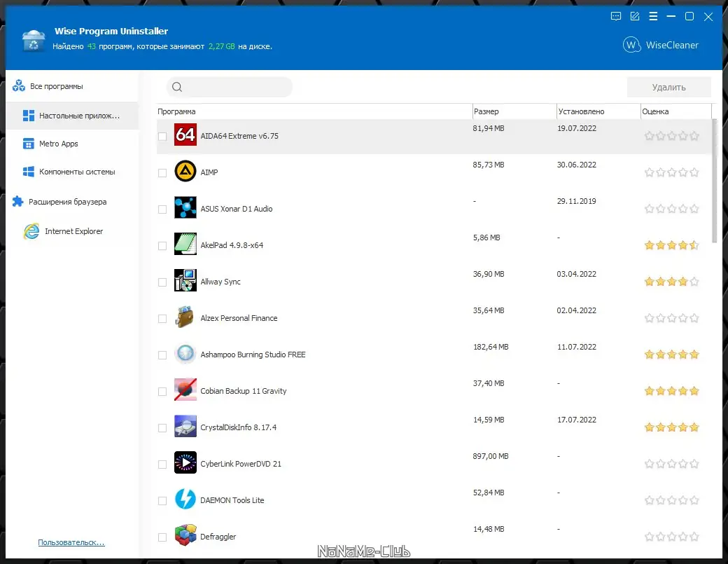Click the Ashampoo Burning Studio icon
The height and width of the screenshot is (564, 728).
(185, 354)
